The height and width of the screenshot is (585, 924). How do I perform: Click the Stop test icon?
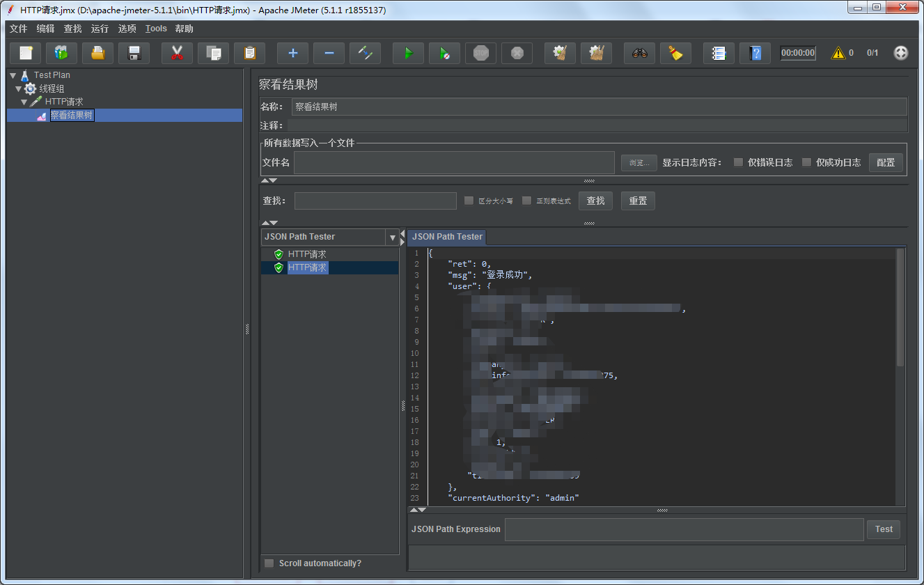click(481, 53)
